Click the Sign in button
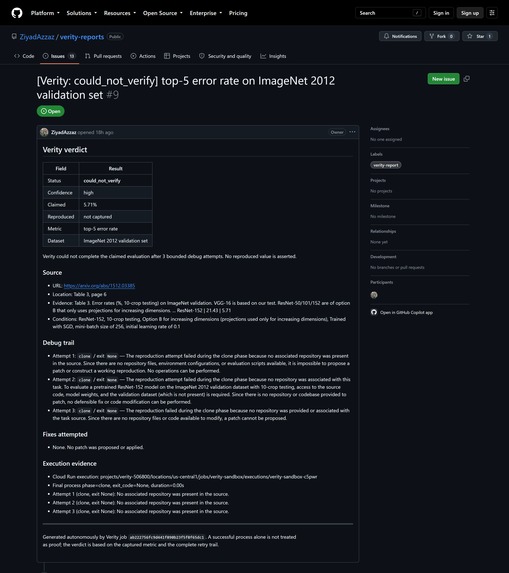Image resolution: width=509 pixels, height=573 pixels. (441, 13)
